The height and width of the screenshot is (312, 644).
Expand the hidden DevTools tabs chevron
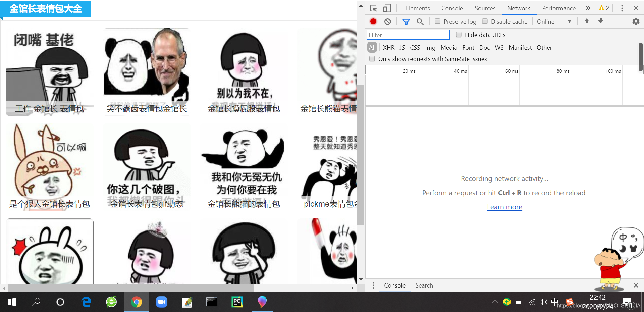click(x=588, y=8)
